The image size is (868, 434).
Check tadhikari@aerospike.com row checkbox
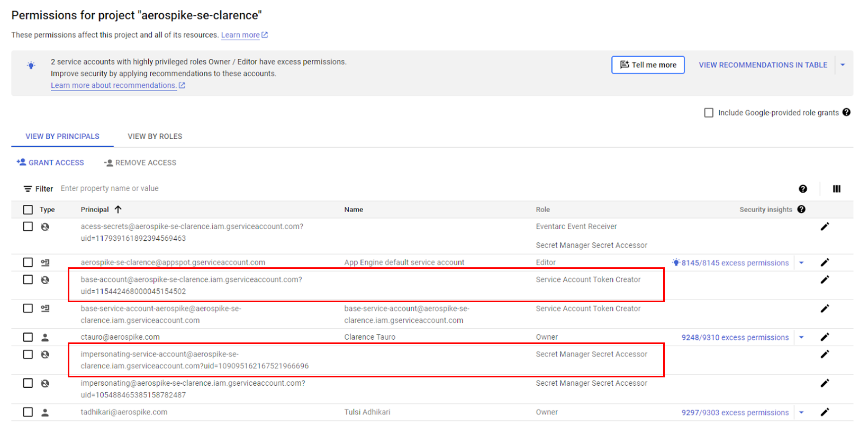28,412
